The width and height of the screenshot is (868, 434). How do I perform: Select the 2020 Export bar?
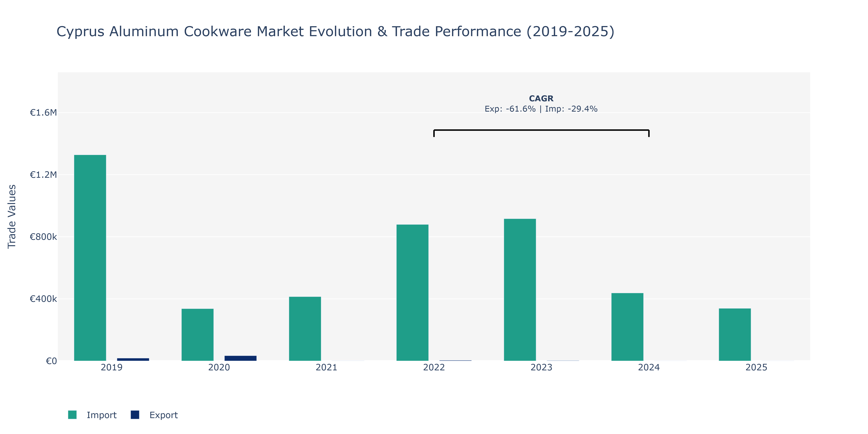241,358
